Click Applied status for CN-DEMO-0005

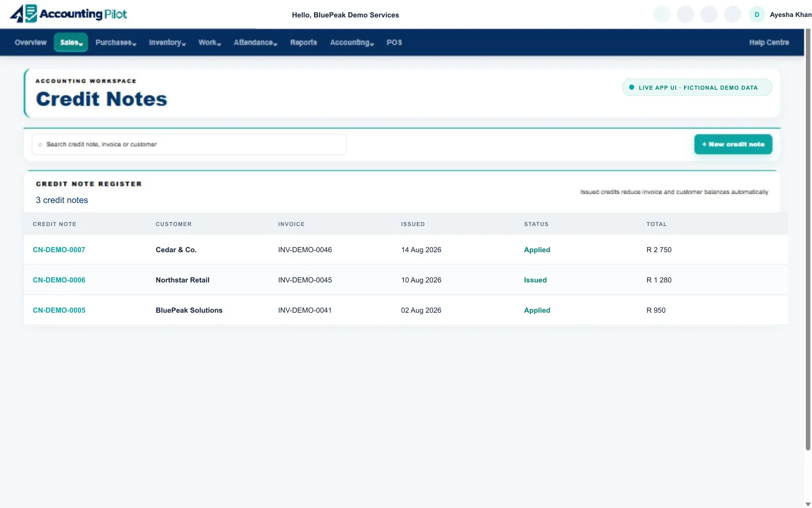coord(537,310)
